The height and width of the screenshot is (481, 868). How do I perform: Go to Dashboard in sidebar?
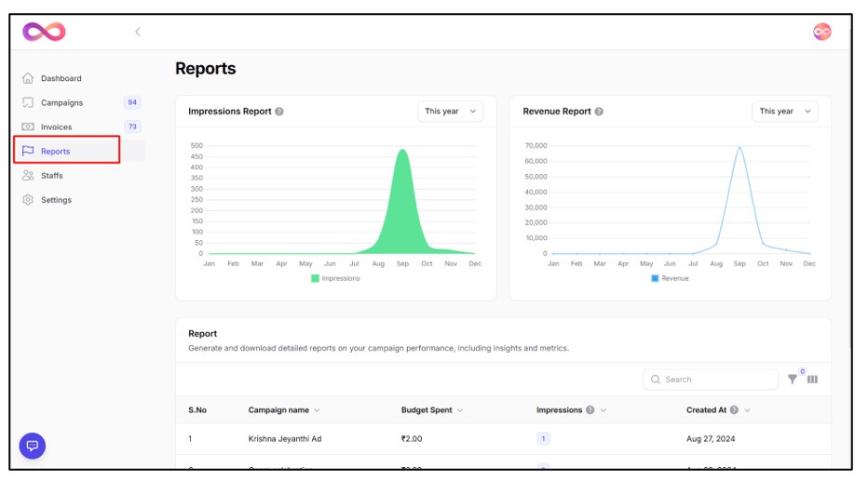[61, 79]
